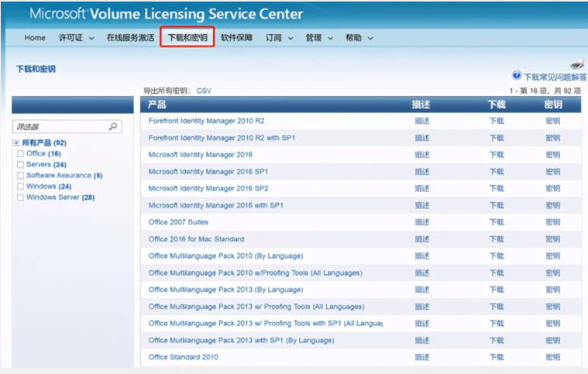
Task: Click the CSV export link
Action: [x=204, y=91]
